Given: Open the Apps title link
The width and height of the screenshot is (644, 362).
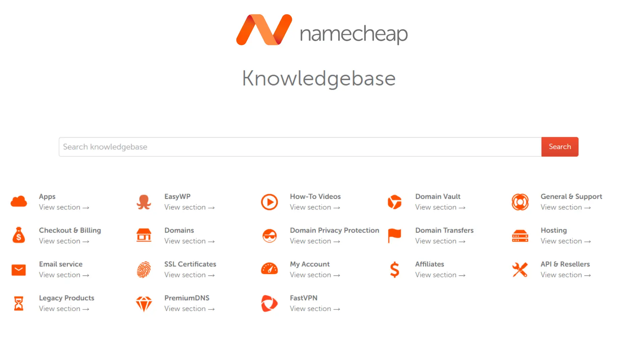Looking at the screenshot, I should pos(47,197).
